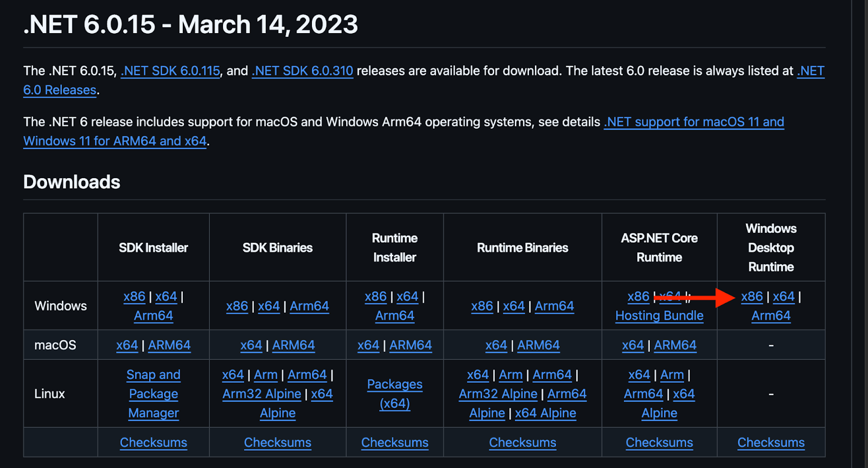
Task: Select the .NET 6.0.15 - March 14, 2023 title
Action: pos(190,24)
